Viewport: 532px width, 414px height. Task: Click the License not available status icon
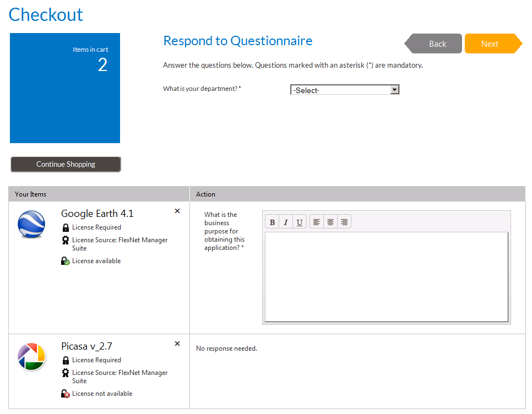[x=66, y=394]
